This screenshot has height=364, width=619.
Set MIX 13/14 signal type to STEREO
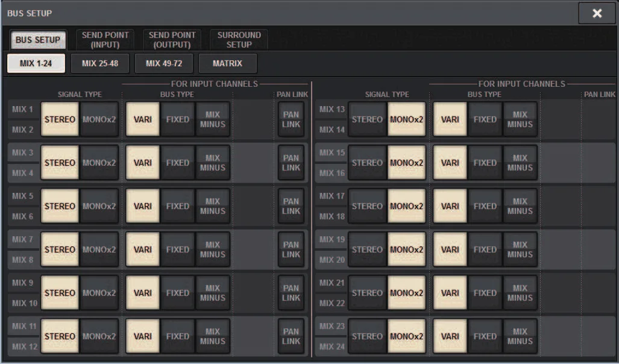(x=367, y=119)
